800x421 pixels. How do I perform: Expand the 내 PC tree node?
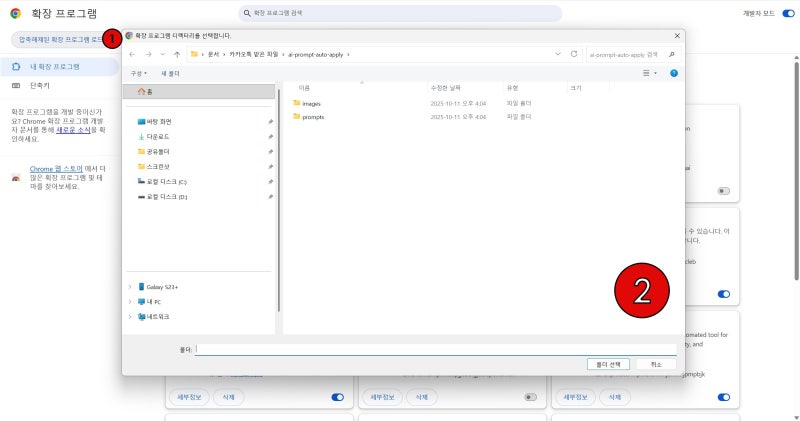pyautogui.click(x=130, y=302)
